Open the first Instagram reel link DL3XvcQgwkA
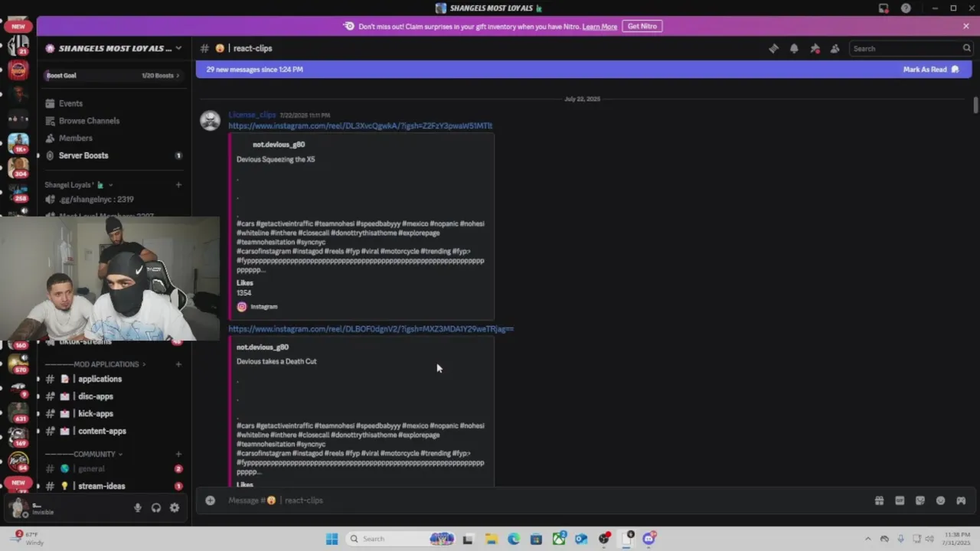This screenshot has height=551, width=980. 360,126
